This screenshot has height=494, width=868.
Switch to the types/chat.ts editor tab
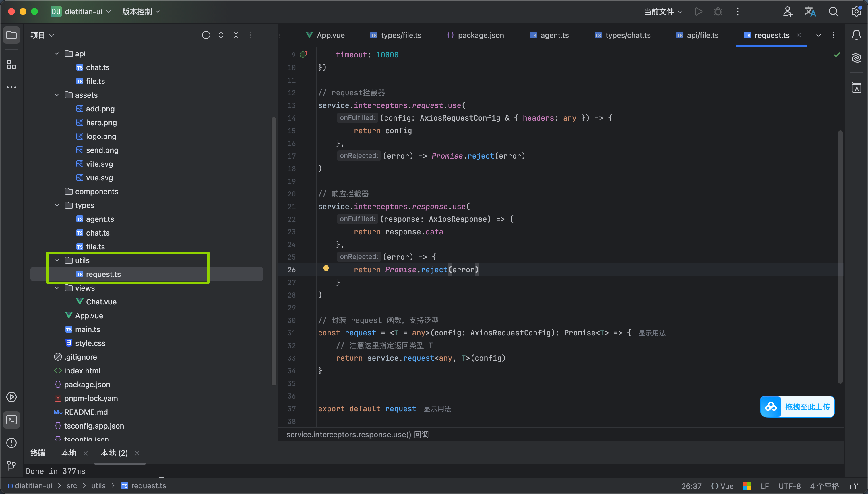[x=623, y=35]
